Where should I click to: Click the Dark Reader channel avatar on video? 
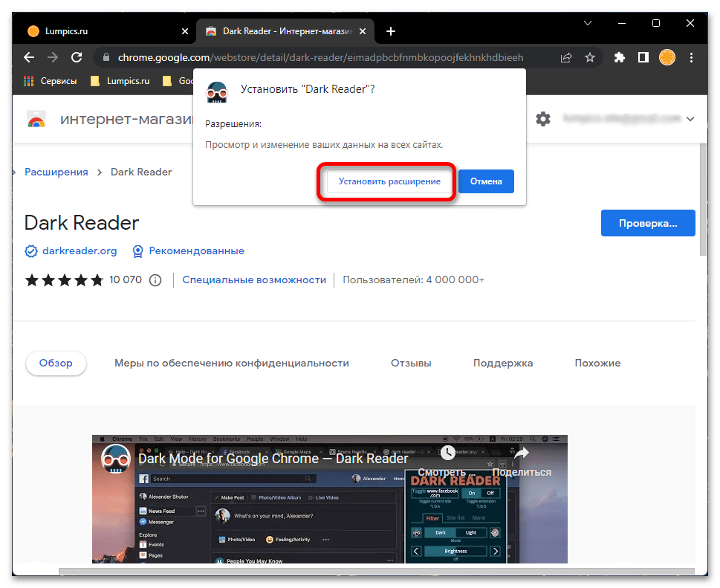(x=116, y=458)
